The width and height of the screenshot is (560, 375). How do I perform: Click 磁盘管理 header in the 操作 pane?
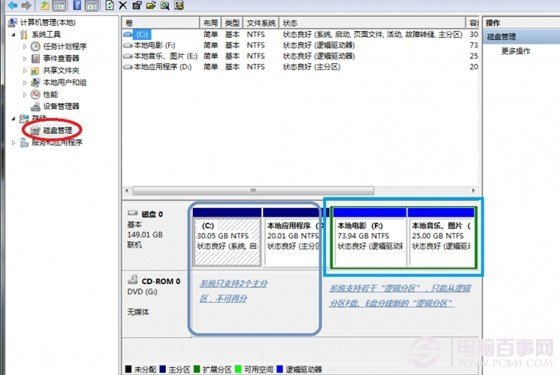coord(501,37)
